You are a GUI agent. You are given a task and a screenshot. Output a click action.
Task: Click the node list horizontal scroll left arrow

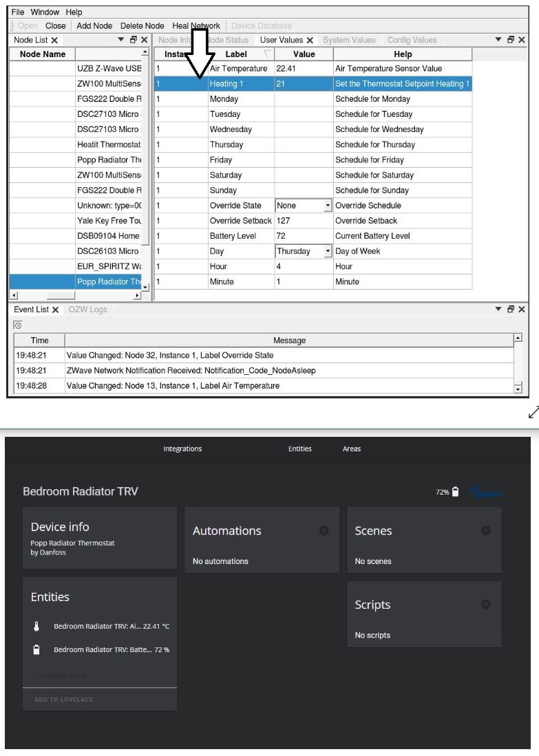(14, 295)
